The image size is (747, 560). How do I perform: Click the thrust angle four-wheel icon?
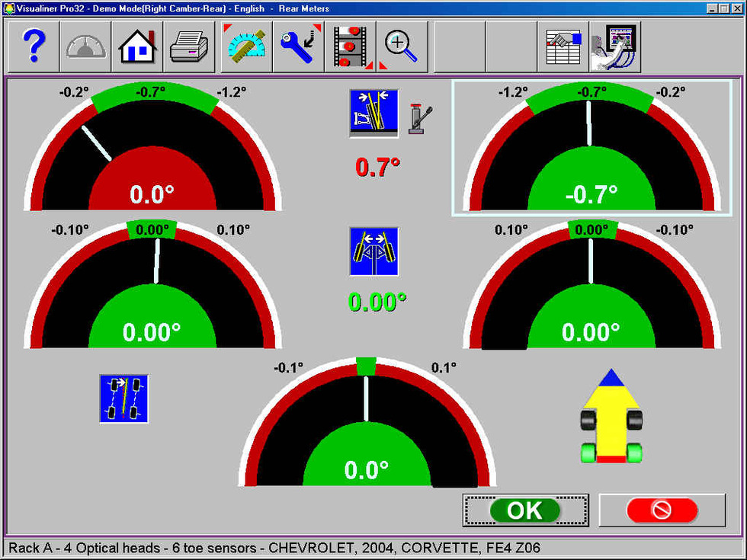click(x=123, y=398)
